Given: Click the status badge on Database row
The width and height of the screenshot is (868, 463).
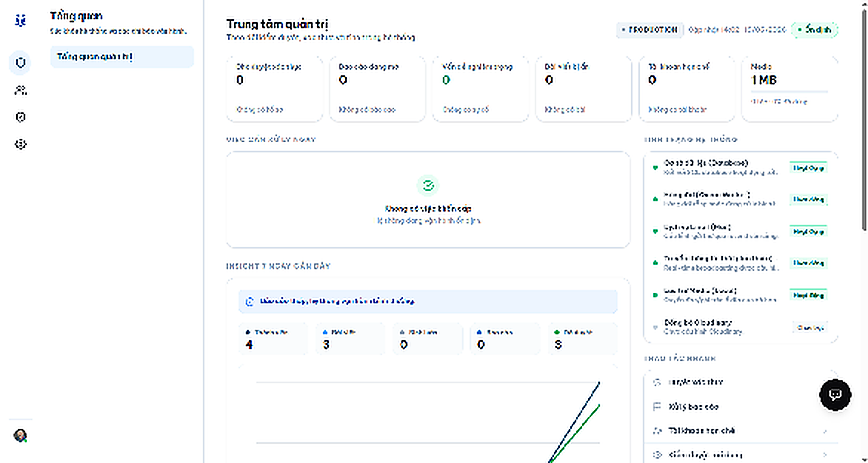Looking at the screenshot, I should tap(808, 168).
